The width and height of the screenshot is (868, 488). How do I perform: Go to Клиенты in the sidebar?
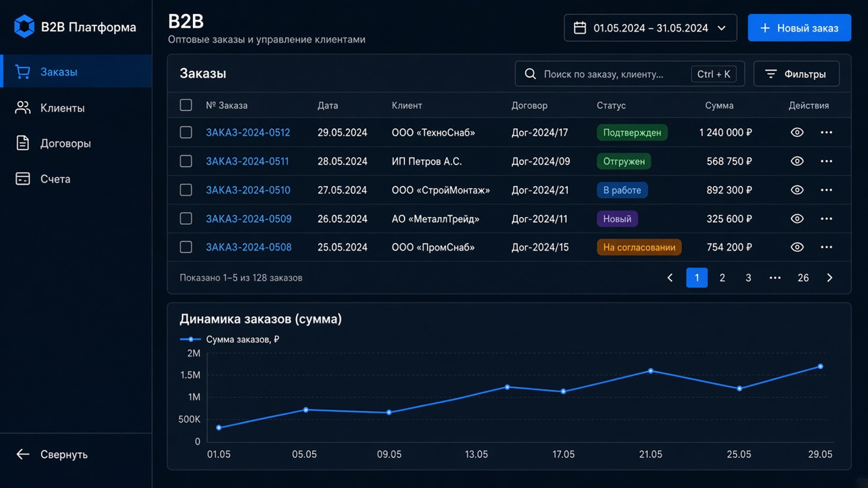point(76,108)
